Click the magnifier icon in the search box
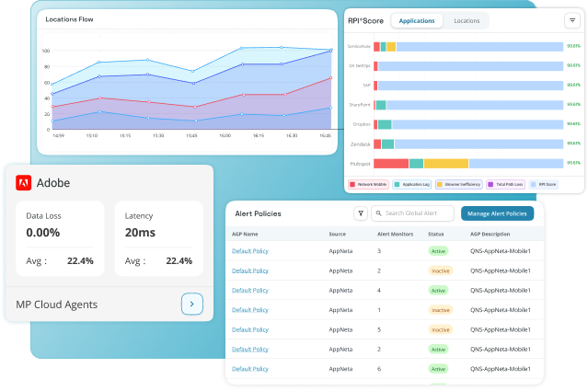Viewport: 588px width, 391px height. click(x=377, y=213)
